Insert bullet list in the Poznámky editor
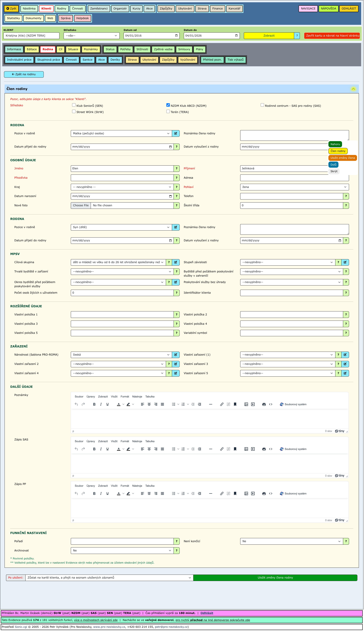This screenshot has width=364, height=635. pyautogui.click(x=173, y=405)
